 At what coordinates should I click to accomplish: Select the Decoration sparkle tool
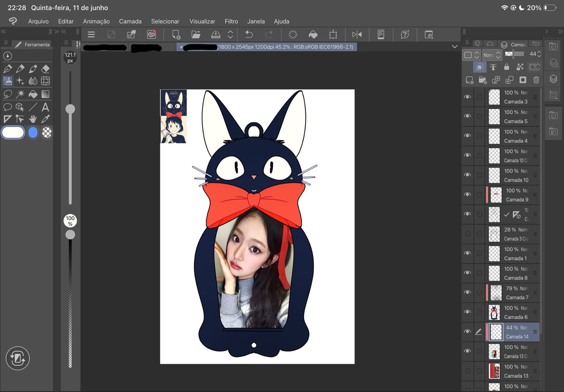pos(20,81)
